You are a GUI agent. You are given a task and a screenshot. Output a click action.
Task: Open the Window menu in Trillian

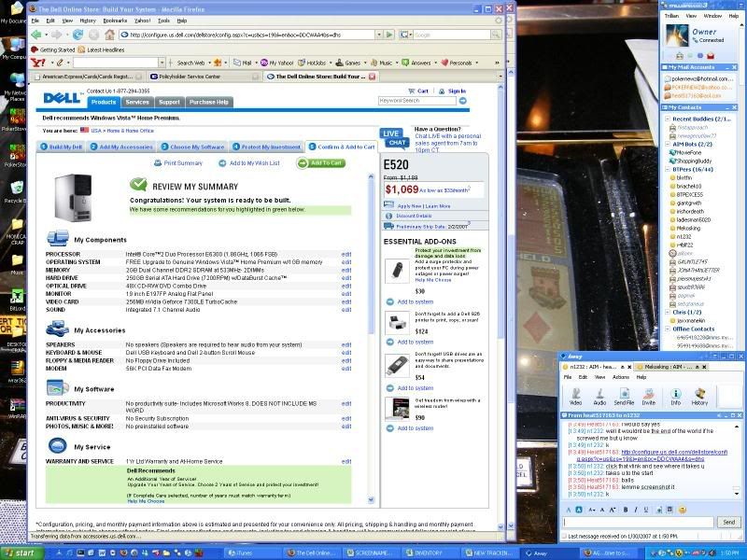pos(712,16)
